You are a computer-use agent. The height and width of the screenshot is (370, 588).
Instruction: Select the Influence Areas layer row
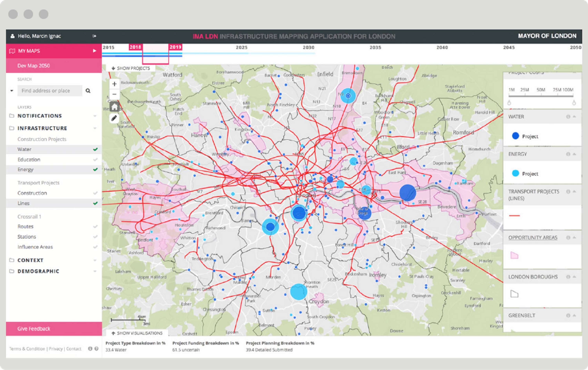[x=54, y=247]
